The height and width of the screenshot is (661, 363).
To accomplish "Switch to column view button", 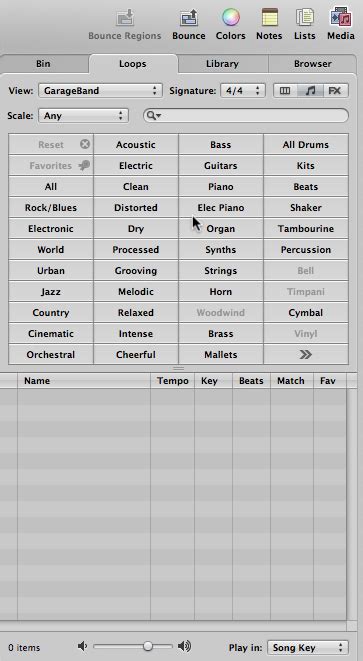I will click(285, 91).
